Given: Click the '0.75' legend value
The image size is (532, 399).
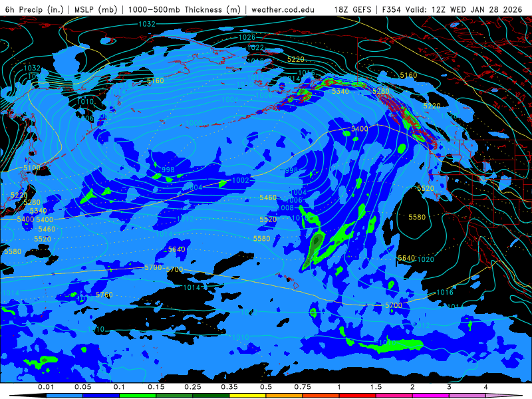Looking at the screenshot, I should [x=303, y=387].
